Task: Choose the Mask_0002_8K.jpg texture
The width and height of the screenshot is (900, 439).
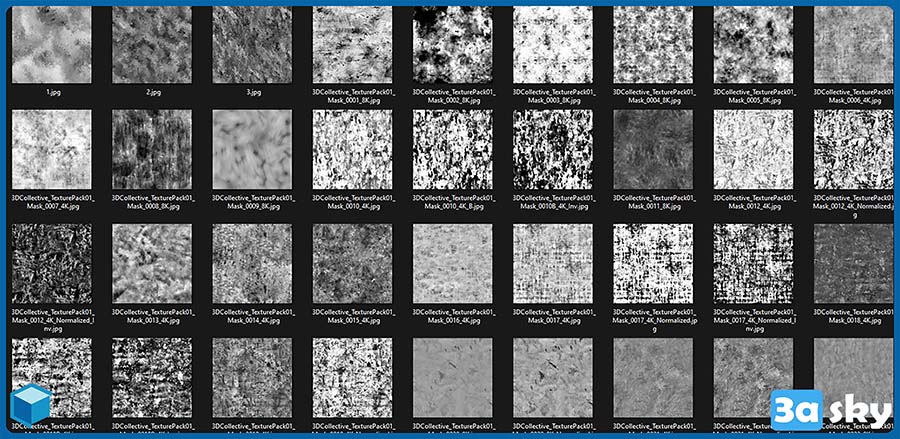Action: 453,45
